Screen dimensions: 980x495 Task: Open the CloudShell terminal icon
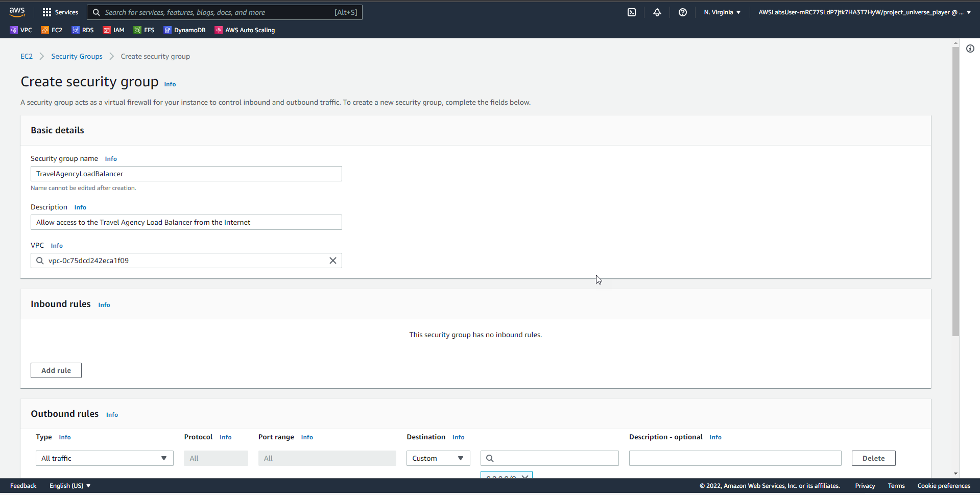(x=632, y=12)
